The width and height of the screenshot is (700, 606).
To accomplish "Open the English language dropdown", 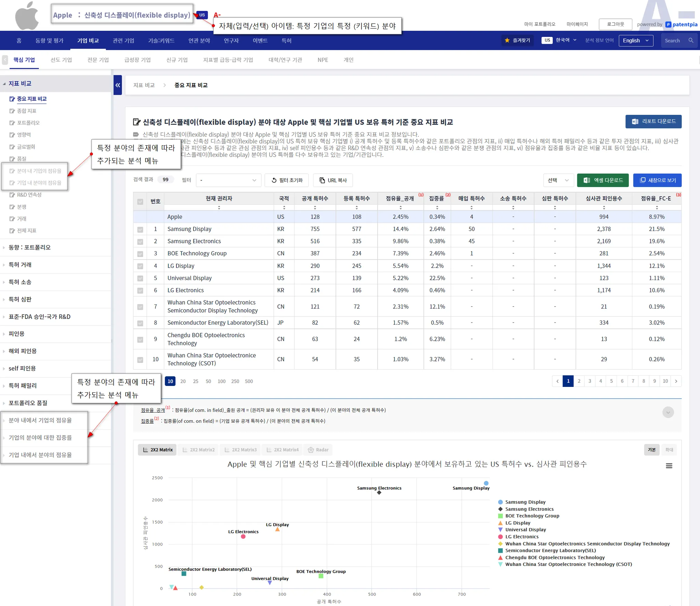I will pyautogui.click(x=635, y=40).
